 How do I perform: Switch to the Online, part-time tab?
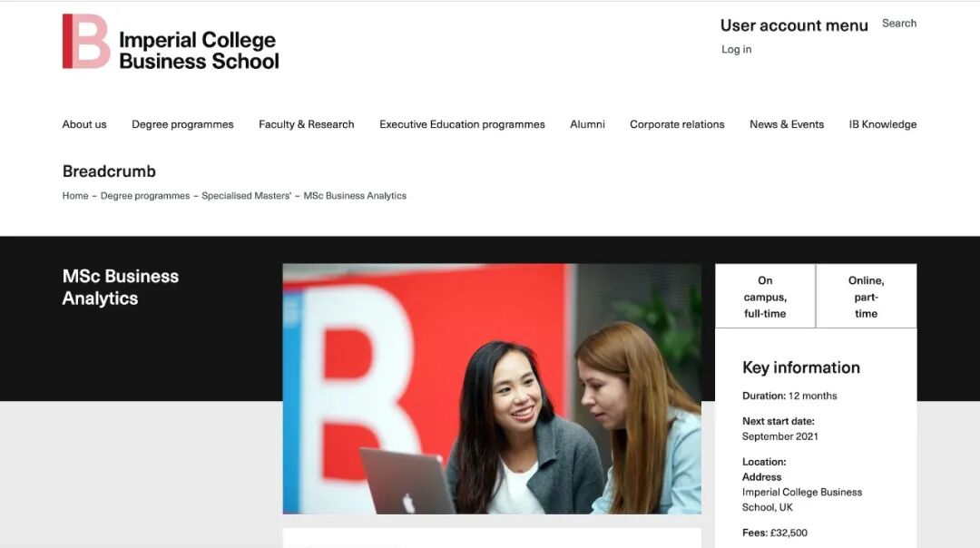click(x=867, y=297)
